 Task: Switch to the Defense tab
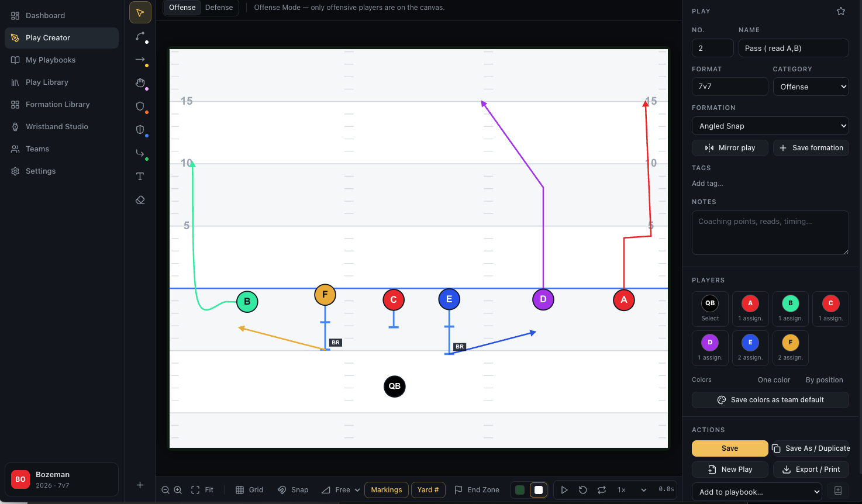pos(219,8)
